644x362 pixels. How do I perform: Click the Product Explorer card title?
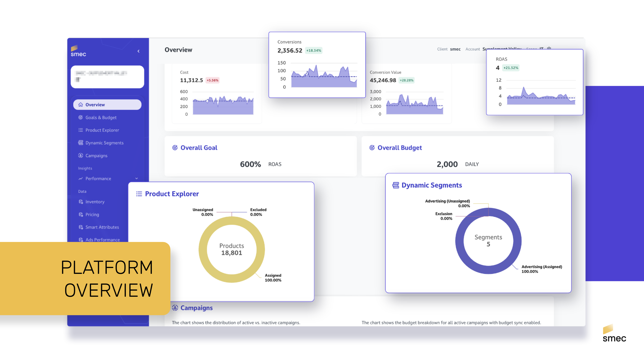(x=172, y=194)
